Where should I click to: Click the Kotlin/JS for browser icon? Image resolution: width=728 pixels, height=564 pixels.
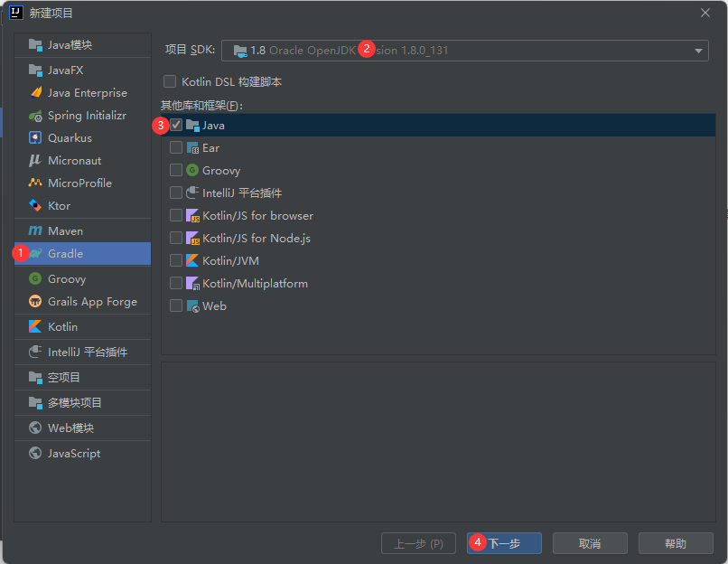[x=192, y=215]
